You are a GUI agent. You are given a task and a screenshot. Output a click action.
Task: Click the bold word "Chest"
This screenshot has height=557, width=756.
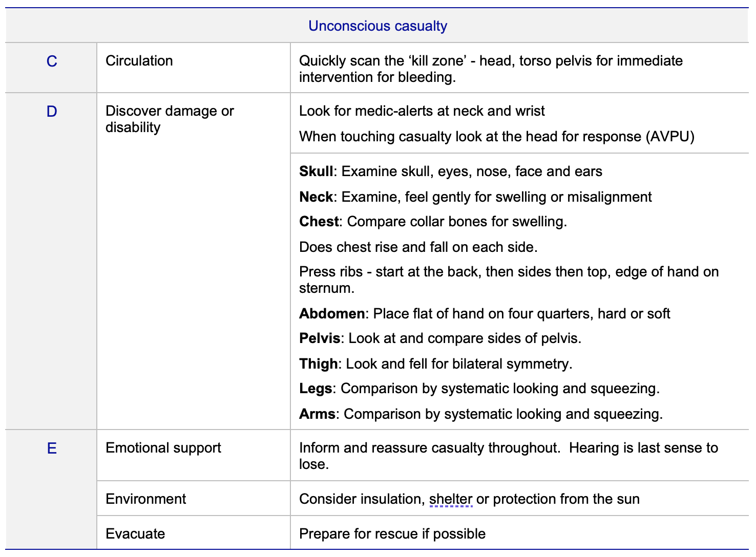(x=319, y=222)
